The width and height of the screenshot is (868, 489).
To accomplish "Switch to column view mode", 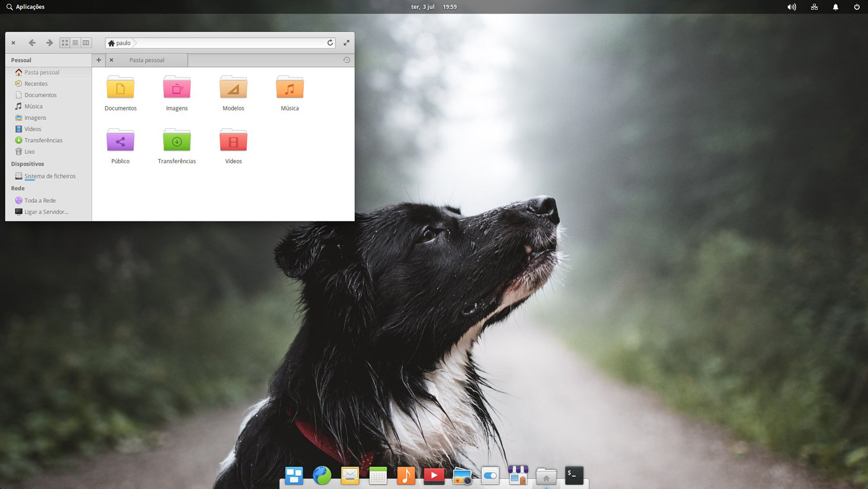I will click(x=86, y=43).
